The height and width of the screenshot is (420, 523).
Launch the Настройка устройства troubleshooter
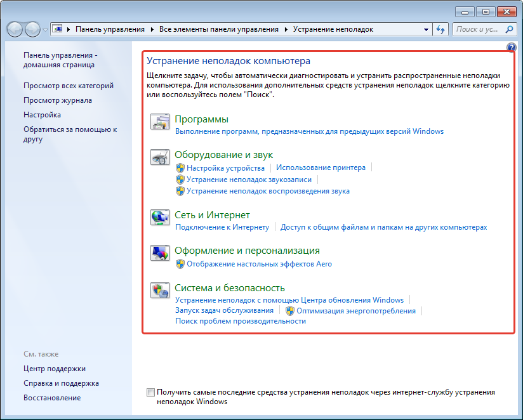click(x=225, y=168)
